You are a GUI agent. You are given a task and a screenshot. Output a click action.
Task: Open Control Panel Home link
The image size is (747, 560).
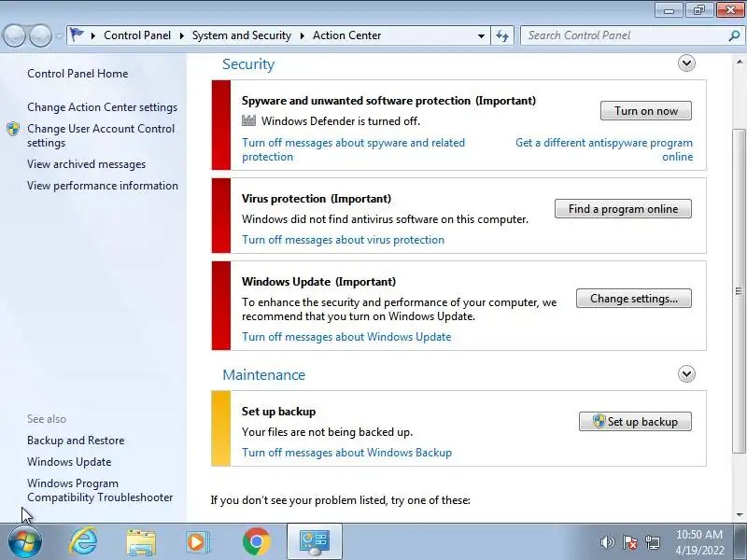coord(78,74)
